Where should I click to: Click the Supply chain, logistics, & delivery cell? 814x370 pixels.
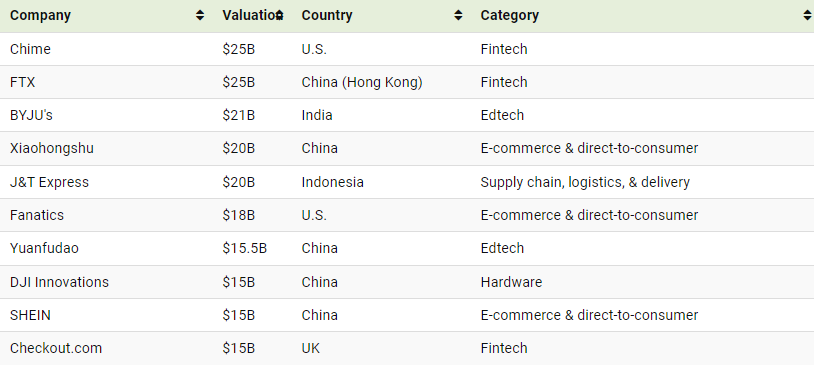pos(585,183)
